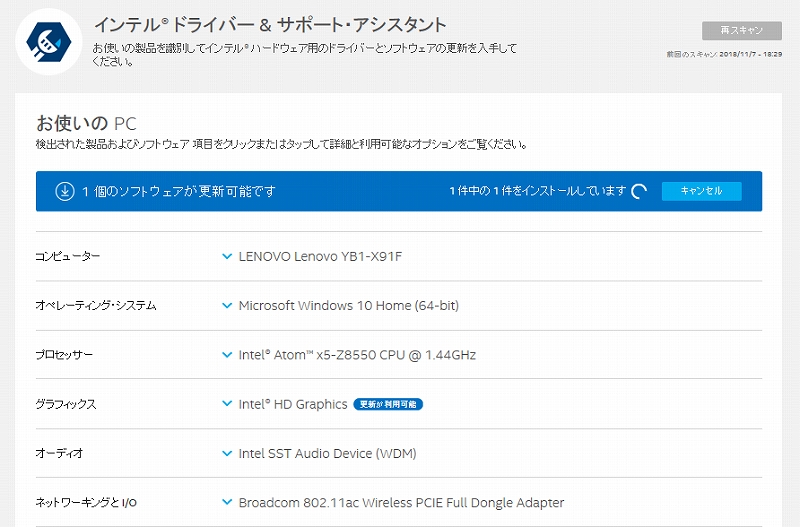
Task: Click 1 個のソフトウェアが更新可能です banner text
Action: (x=179, y=191)
